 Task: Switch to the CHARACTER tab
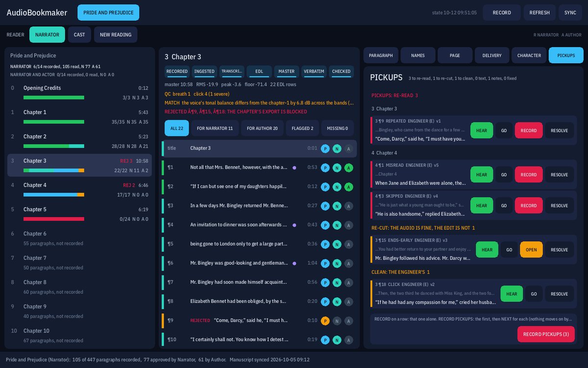[529, 55]
